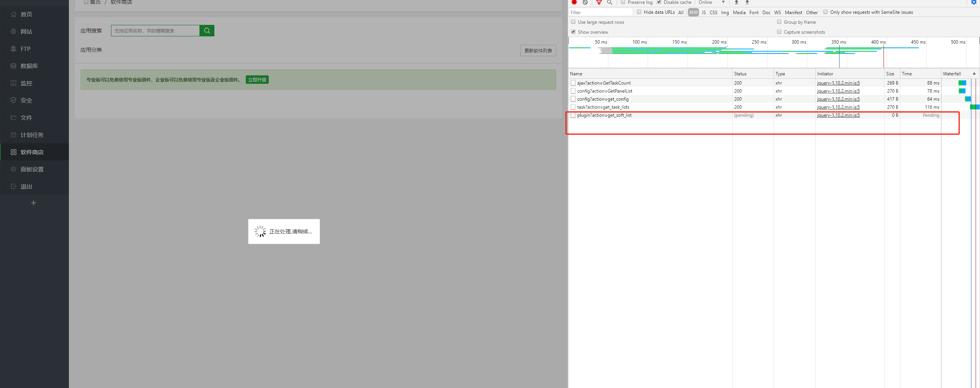Select the JS request type filter

pyautogui.click(x=704, y=12)
